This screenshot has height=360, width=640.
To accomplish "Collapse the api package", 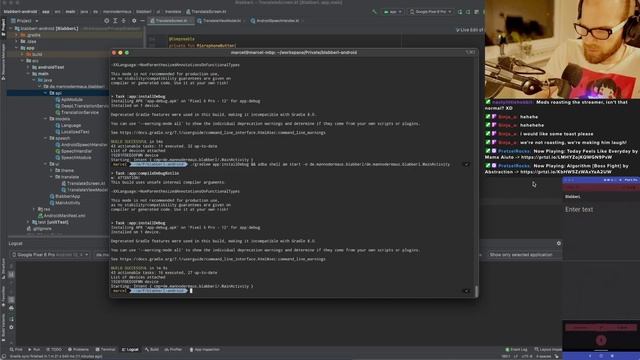I will pyautogui.click(x=45, y=93).
